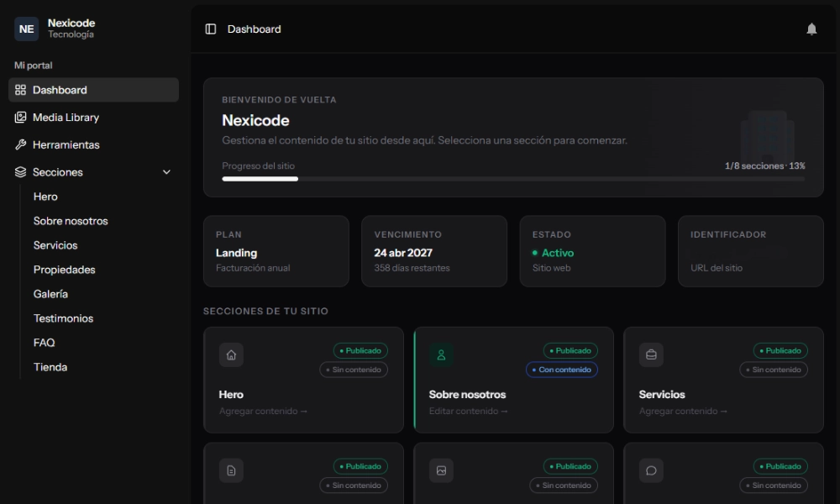Screen dimensions: 840x504
Task: Go to Tienda in sidebar
Action: click(50, 367)
